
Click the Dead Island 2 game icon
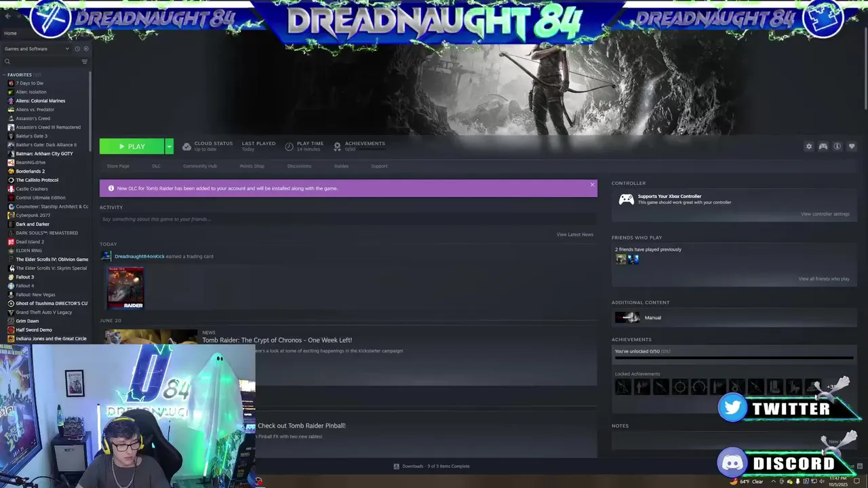11,242
